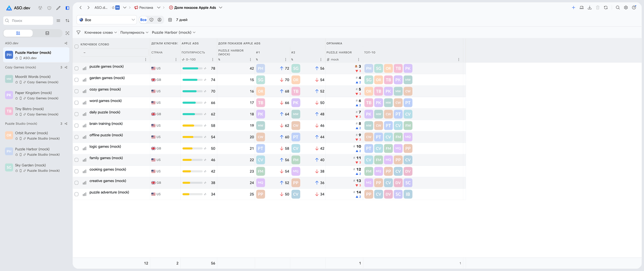This screenshot has height=271, width=644.
Task: Click the list view icon beside search
Action: (58, 21)
